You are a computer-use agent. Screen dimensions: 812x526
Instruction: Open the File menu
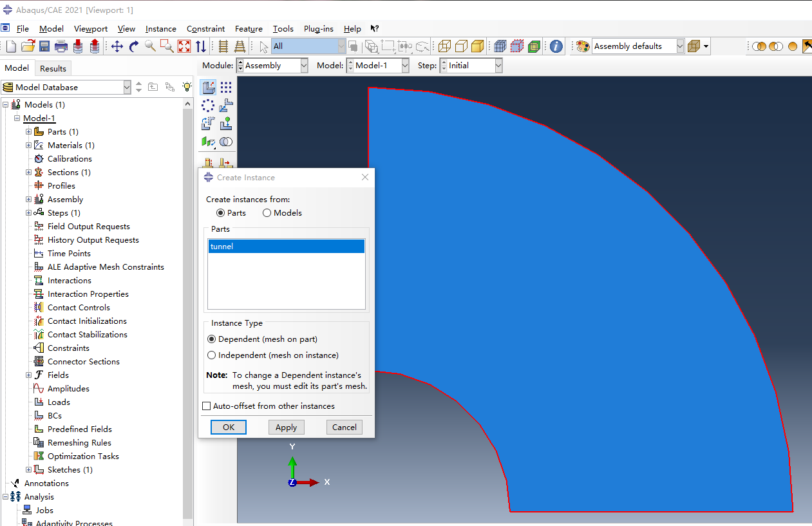(x=23, y=29)
